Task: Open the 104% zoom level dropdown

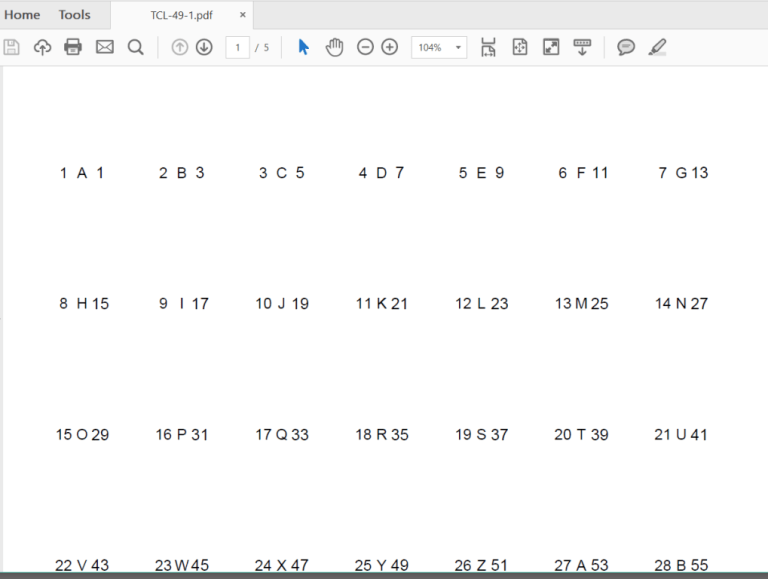Action: [x=439, y=47]
